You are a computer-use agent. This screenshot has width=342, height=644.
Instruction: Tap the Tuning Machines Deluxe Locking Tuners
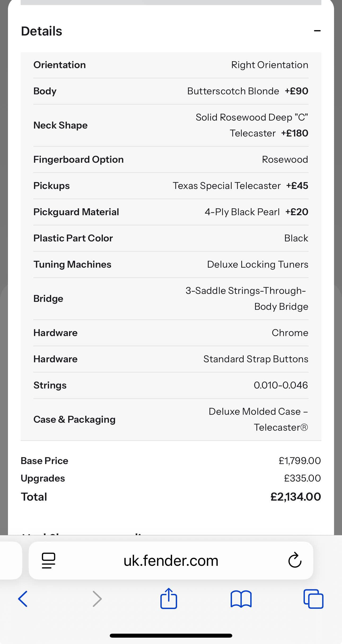pos(257,264)
